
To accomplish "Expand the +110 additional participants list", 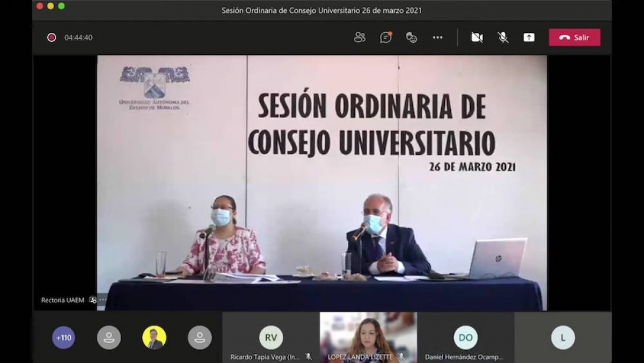I will [63, 338].
